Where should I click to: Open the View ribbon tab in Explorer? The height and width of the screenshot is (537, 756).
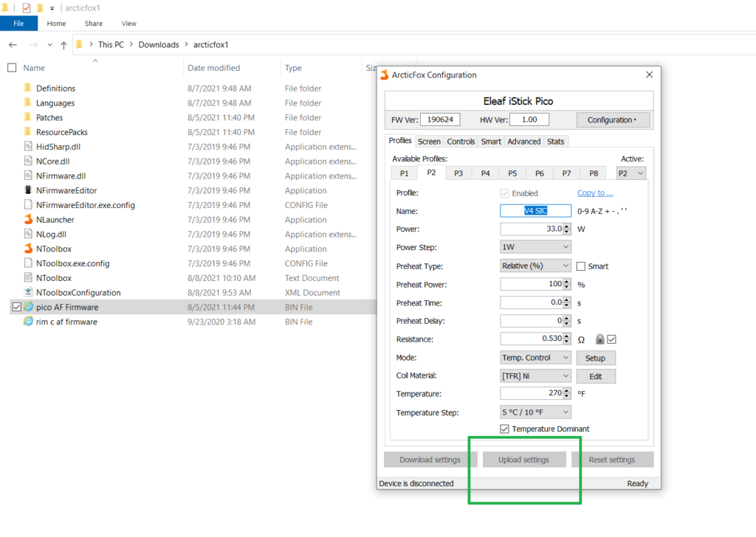128,23
